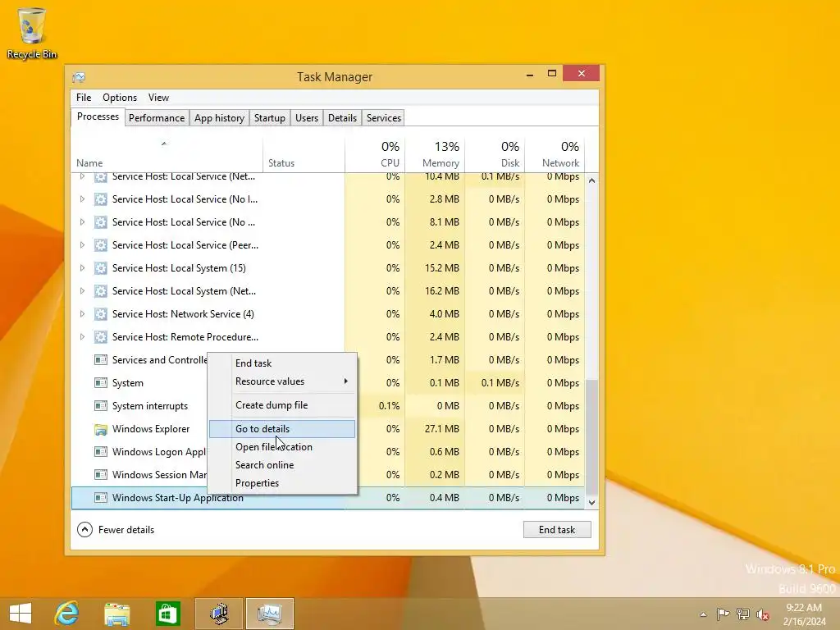The image size is (840, 630).
Task: Open Resource values submenu
Action: click(282, 381)
